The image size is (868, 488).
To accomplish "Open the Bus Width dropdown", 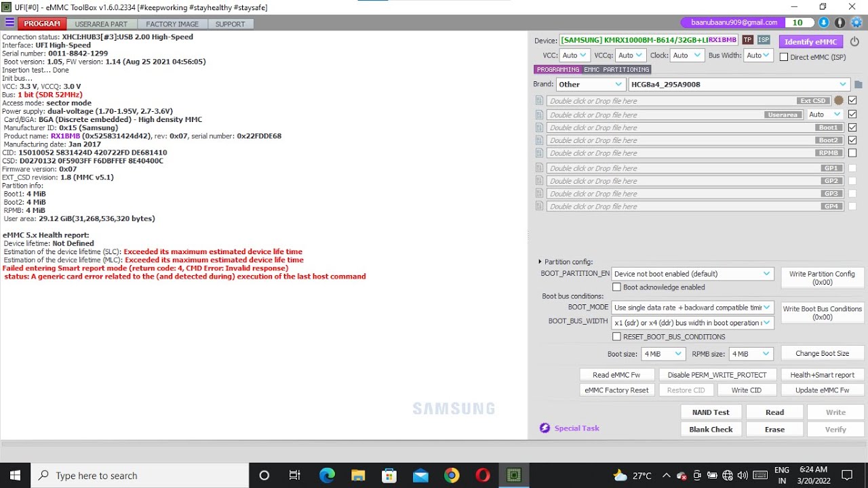I will pyautogui.click(x=758, y=56).
